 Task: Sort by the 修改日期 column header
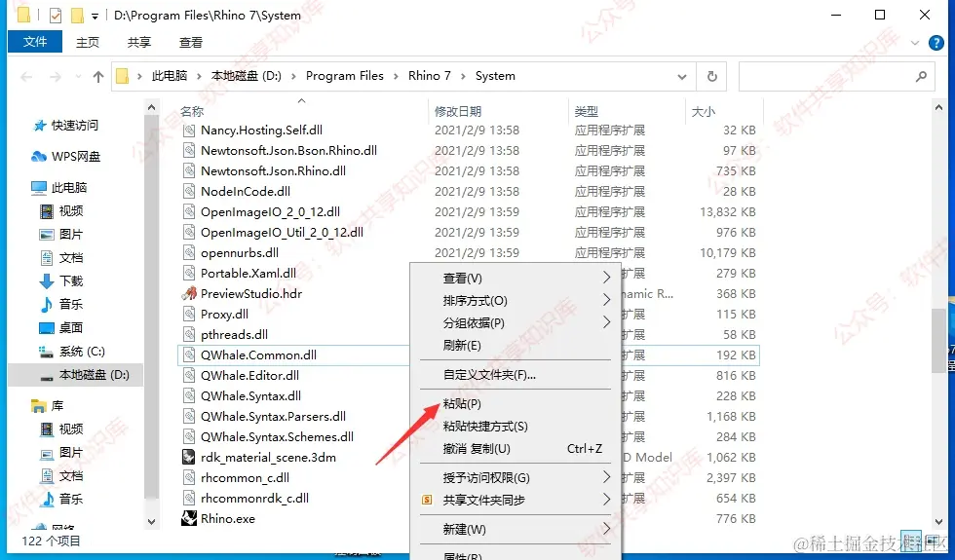[x=458, y=111]
